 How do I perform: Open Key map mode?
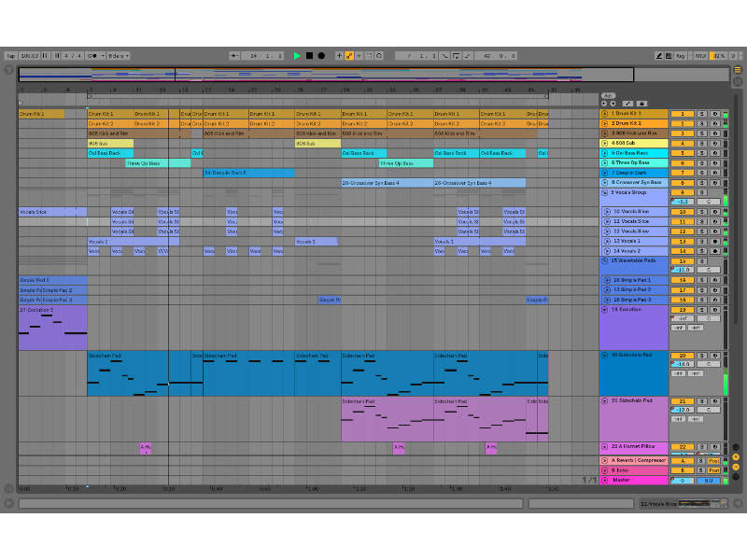click(681, 56)
